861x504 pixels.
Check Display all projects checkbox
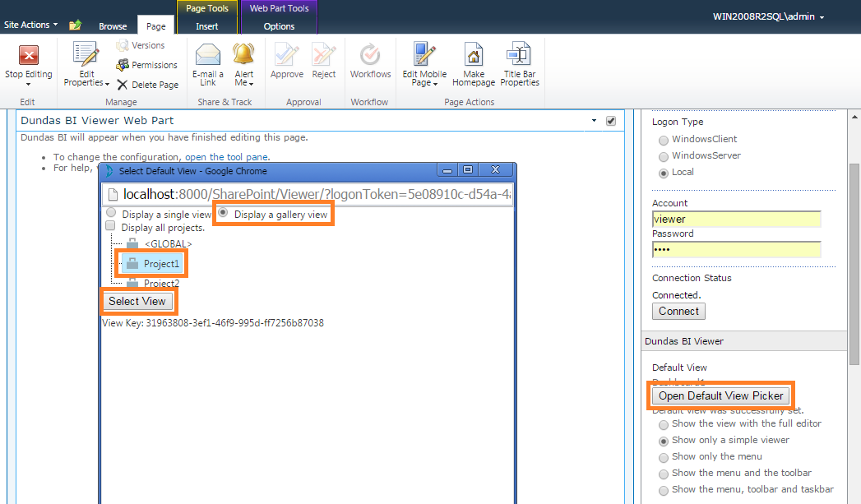coord(110,225)
